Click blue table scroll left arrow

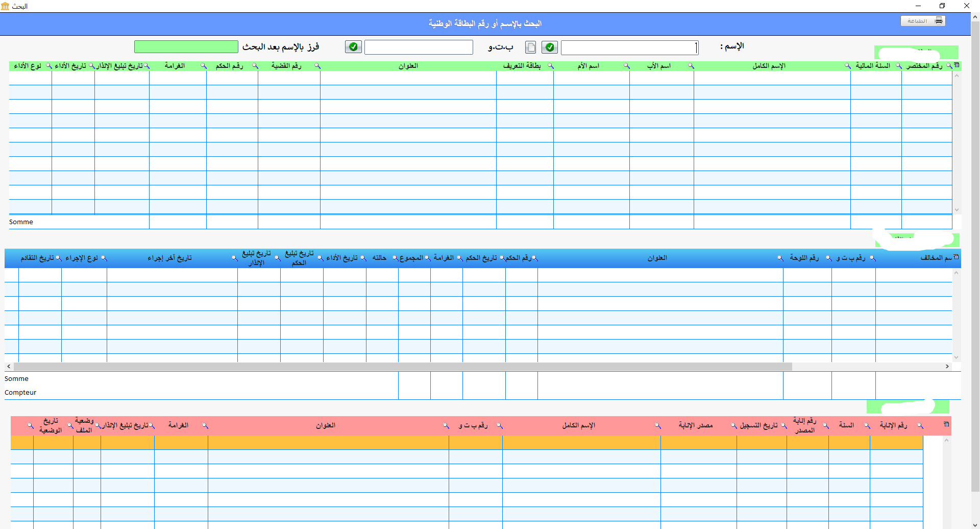pos(9,367)
